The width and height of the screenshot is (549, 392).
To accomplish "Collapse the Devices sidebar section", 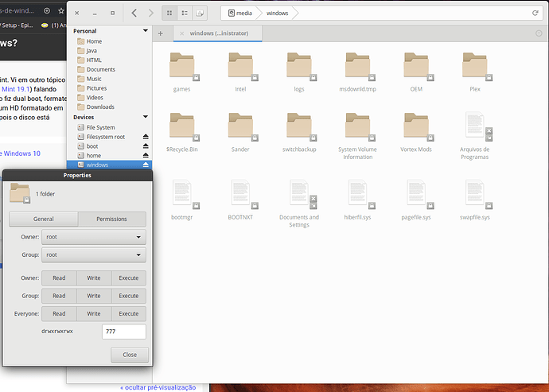I will [x=146, y=117].
